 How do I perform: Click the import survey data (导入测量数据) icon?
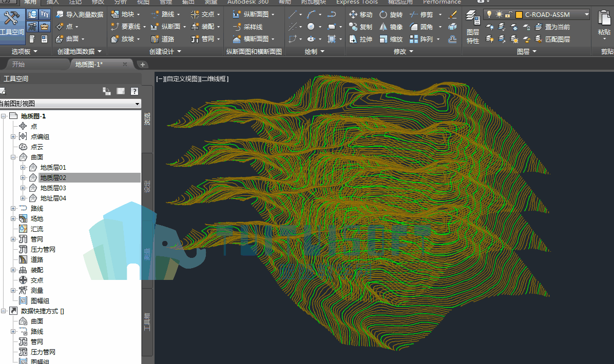(60, 14)
